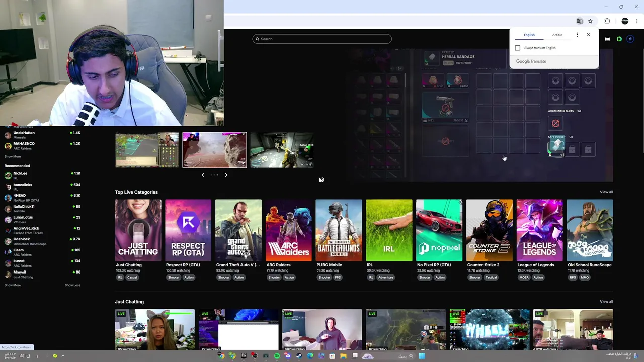Open the Chrome three-dot menu

[x=637, y=21]
